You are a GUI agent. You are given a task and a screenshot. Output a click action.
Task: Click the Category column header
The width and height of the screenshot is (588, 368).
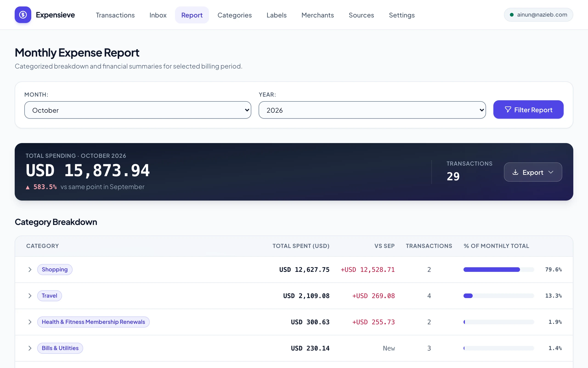[x=42, y=246]
